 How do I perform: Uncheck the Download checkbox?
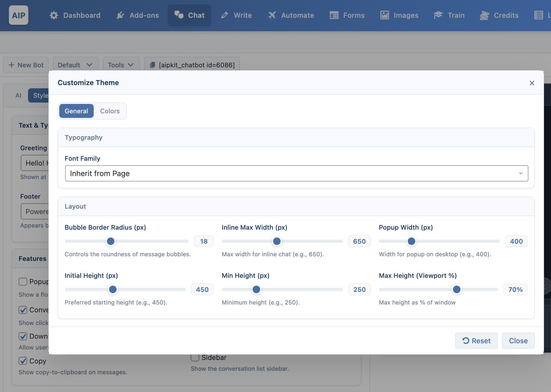23,336
